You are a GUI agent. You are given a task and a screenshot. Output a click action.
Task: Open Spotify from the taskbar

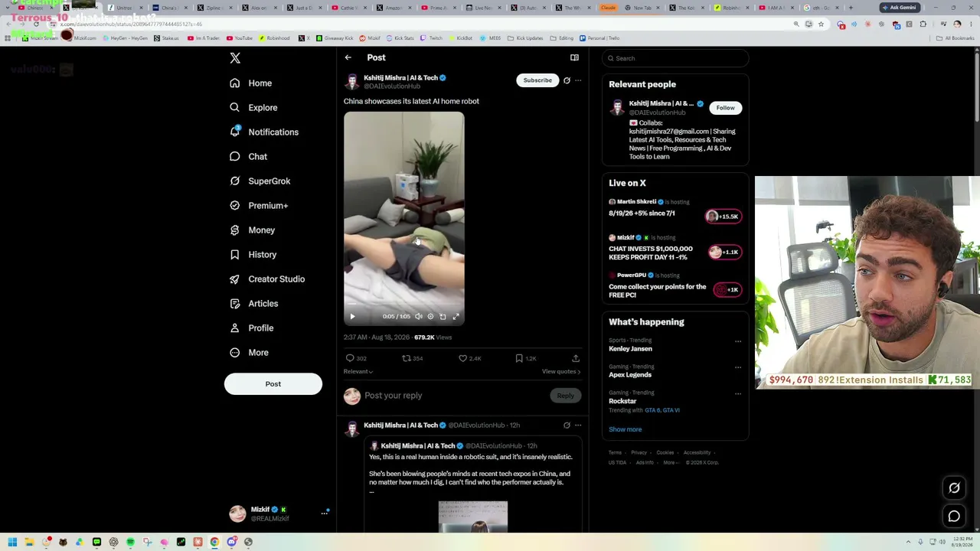[130, 542]
